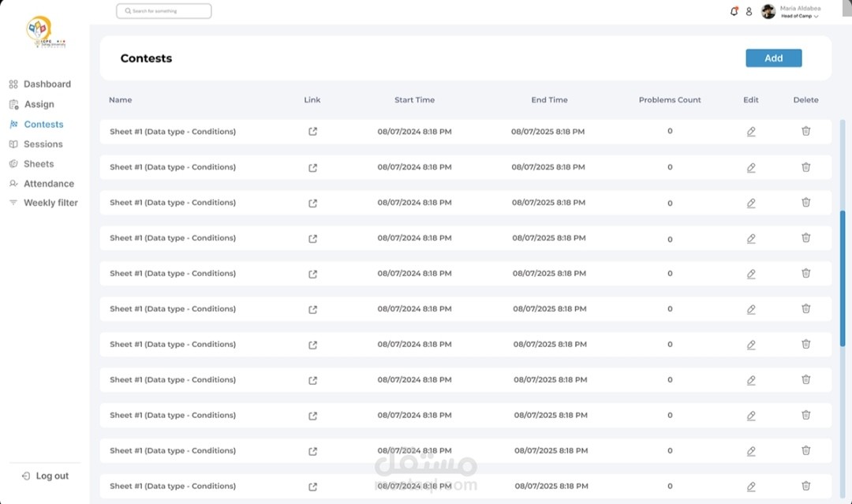
Task: Click trash icon in fifth contest row
Action: (805, 273)
